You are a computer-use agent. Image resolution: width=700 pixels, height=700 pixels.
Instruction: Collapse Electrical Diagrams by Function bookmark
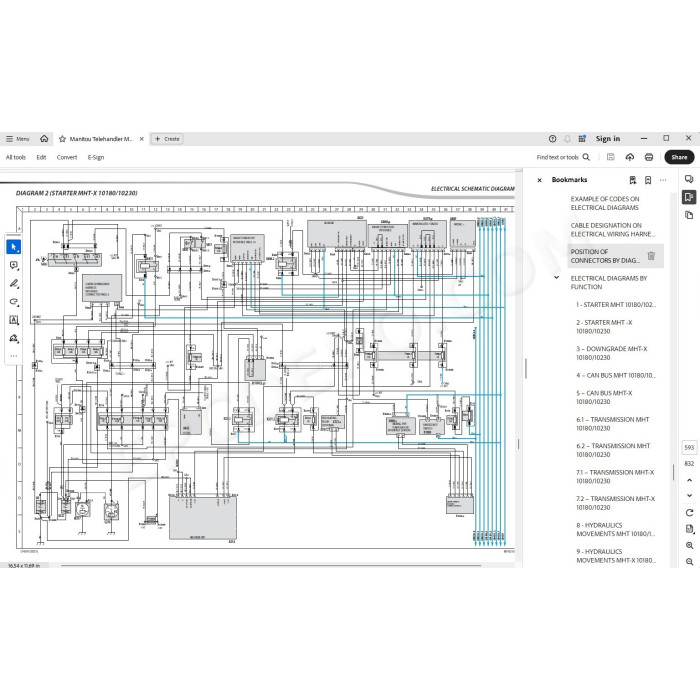556,277
